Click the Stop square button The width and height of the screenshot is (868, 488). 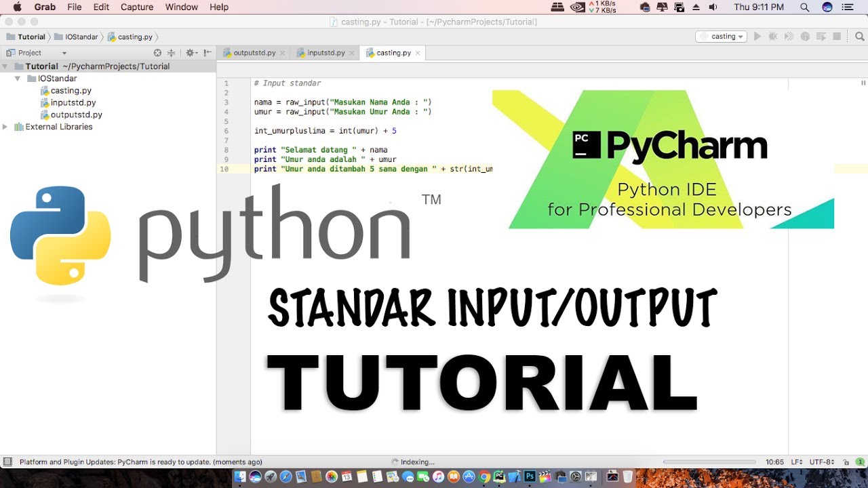point(837,37)
